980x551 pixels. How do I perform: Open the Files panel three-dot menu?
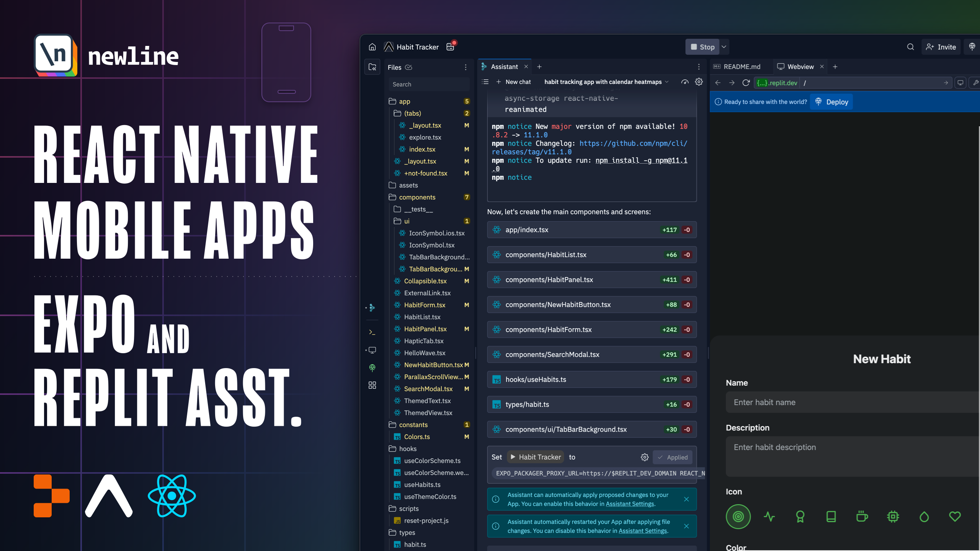point(465,67)
